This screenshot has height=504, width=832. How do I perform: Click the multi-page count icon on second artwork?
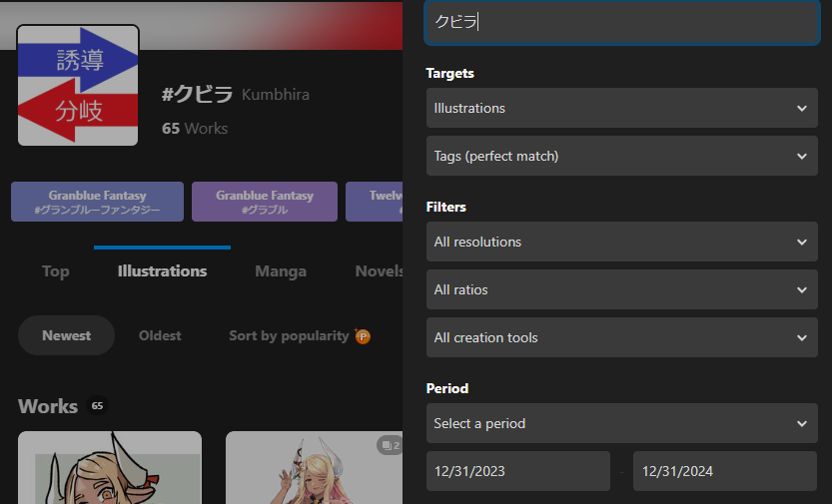click(x=390, y=446)
